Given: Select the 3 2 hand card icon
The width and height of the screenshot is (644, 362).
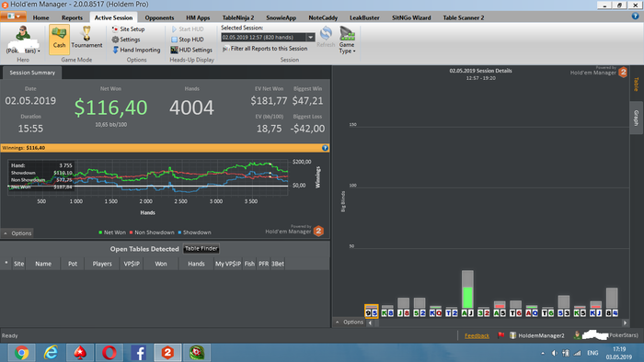Looking at the screenshot, I should point(483,312).
